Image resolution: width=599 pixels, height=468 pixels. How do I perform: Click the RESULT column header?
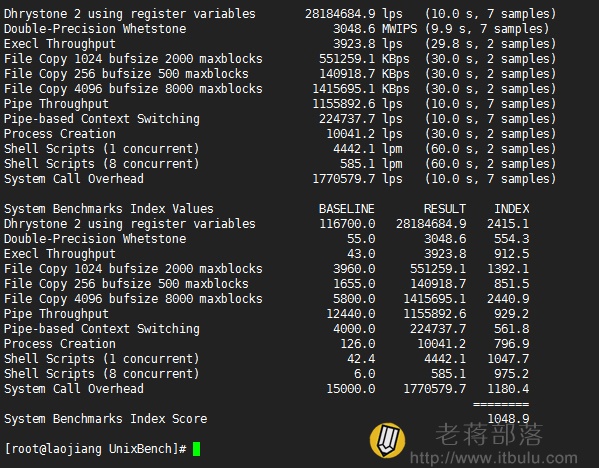(x=445, y=209)
